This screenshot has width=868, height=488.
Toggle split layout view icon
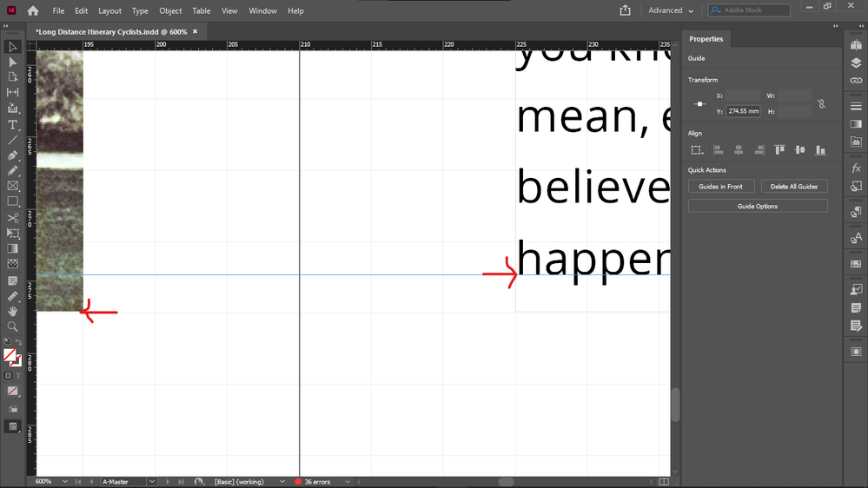coord(664,482)
